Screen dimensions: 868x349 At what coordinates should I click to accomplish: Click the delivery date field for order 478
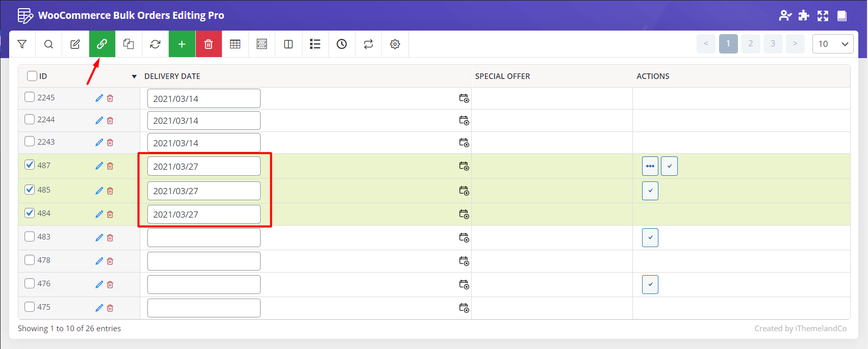(203, 261)
